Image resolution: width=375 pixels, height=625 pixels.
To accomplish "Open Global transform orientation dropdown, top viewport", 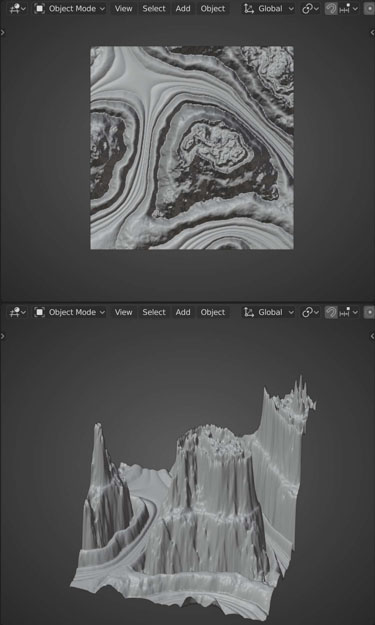I will coord(269,8).
